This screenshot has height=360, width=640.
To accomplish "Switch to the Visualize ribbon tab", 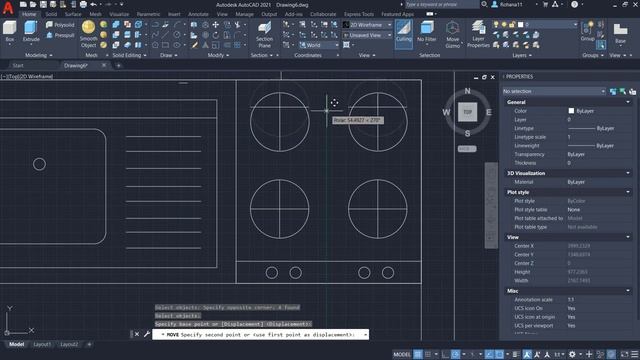I will click(119, 14).
